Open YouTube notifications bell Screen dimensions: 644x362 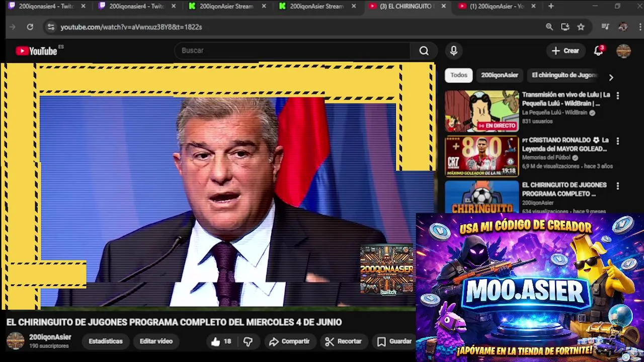click(x=598, y=51)
